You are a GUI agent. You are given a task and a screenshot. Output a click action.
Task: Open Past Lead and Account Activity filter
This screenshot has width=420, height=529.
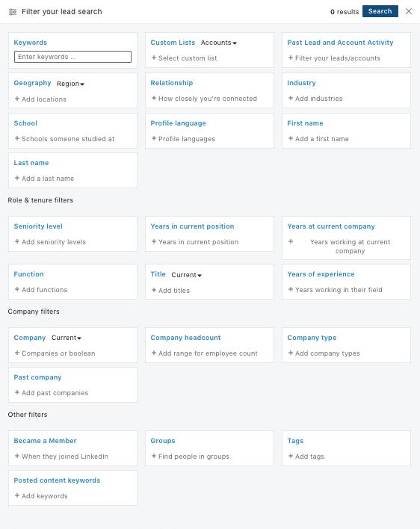pos(340,43)
